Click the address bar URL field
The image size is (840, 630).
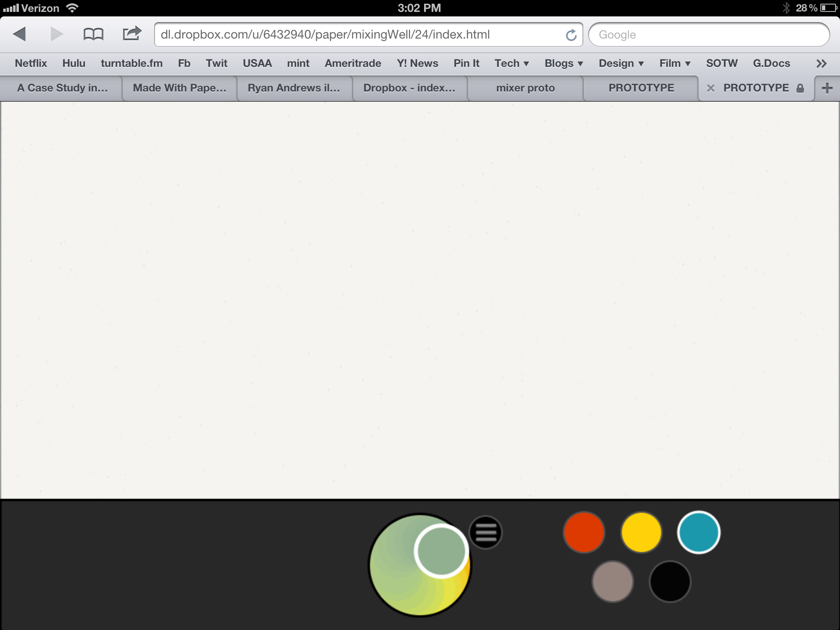(369, 34)
